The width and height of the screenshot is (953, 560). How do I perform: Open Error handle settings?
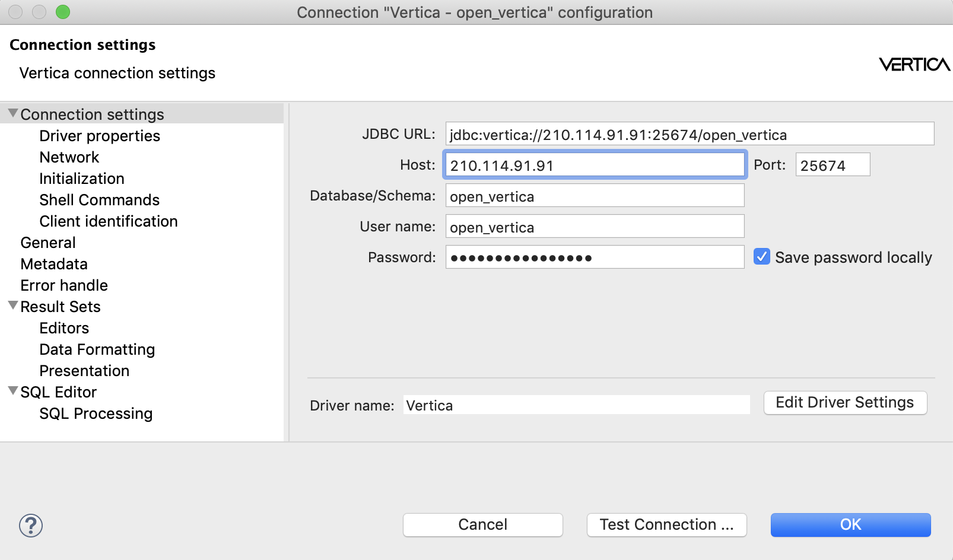click(64, 285)
